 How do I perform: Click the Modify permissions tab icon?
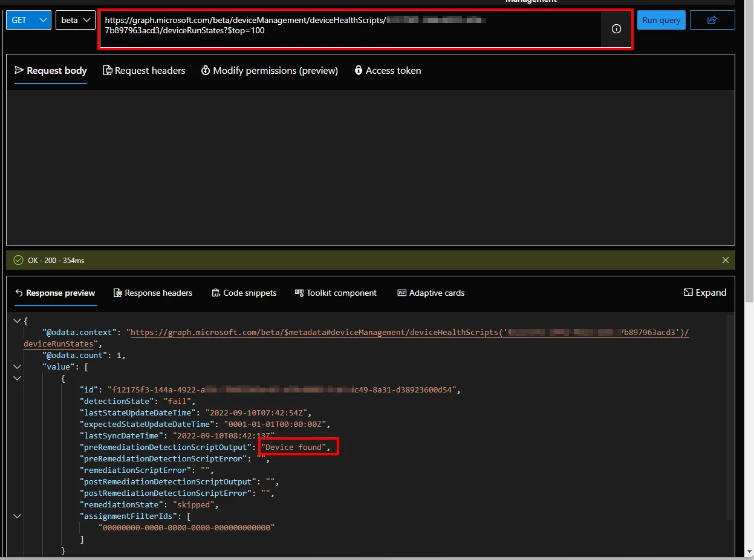(206, 71)
